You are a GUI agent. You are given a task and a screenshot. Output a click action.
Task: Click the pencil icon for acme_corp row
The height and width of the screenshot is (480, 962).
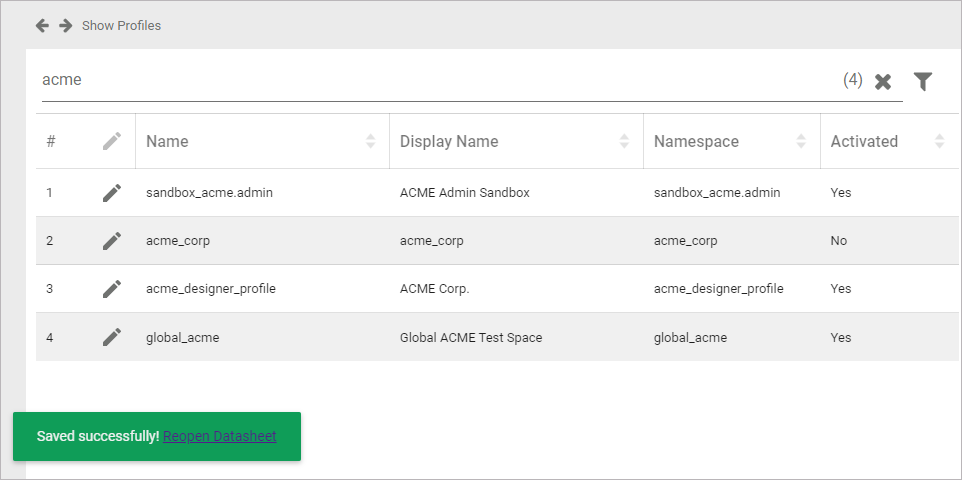112,241
